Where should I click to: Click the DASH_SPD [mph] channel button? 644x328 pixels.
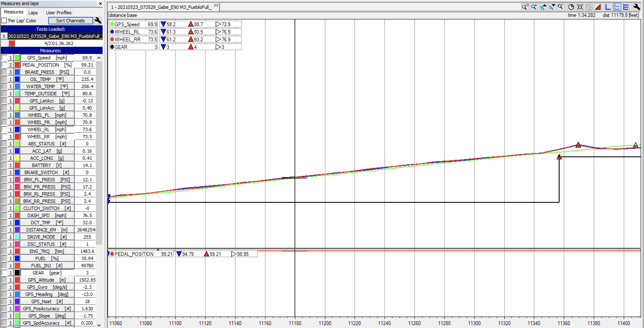coord(47,215)
